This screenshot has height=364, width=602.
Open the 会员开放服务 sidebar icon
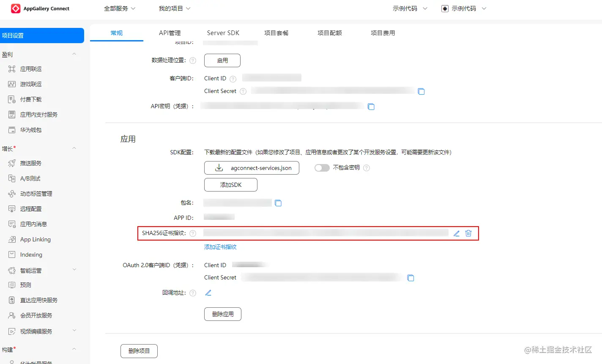(x=12, y=315)
